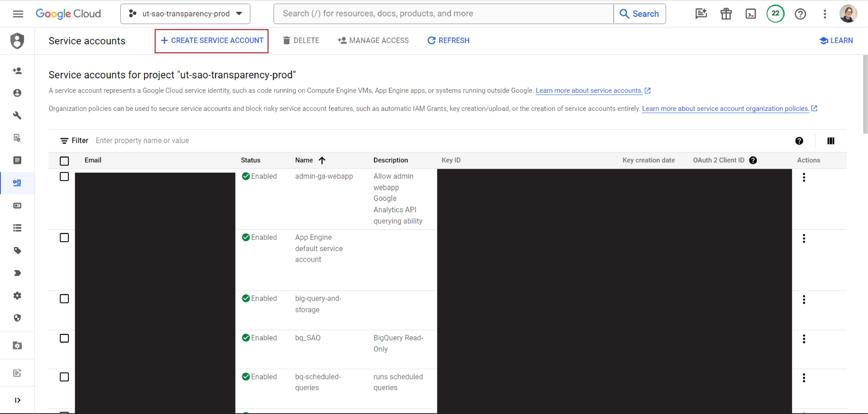The width and height of the screenshot is (868, 414).
Task: Open the gifts and rewards icon
Action: (x=726, y=13)
